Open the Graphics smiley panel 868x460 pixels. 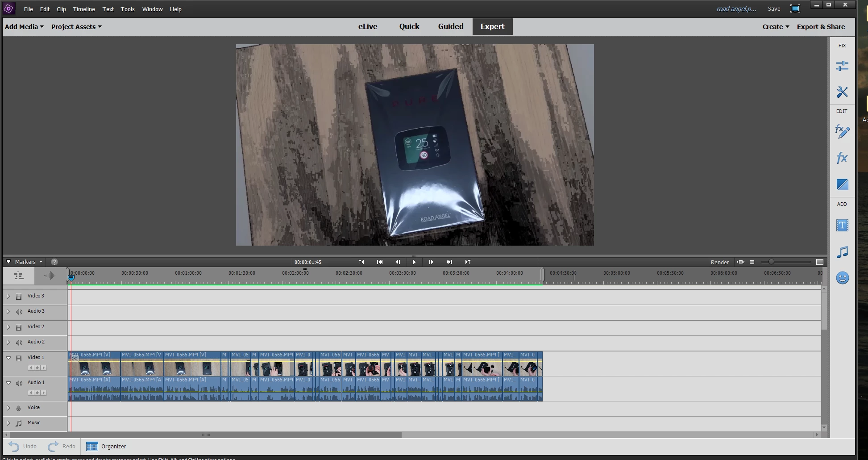pos(842,278)
